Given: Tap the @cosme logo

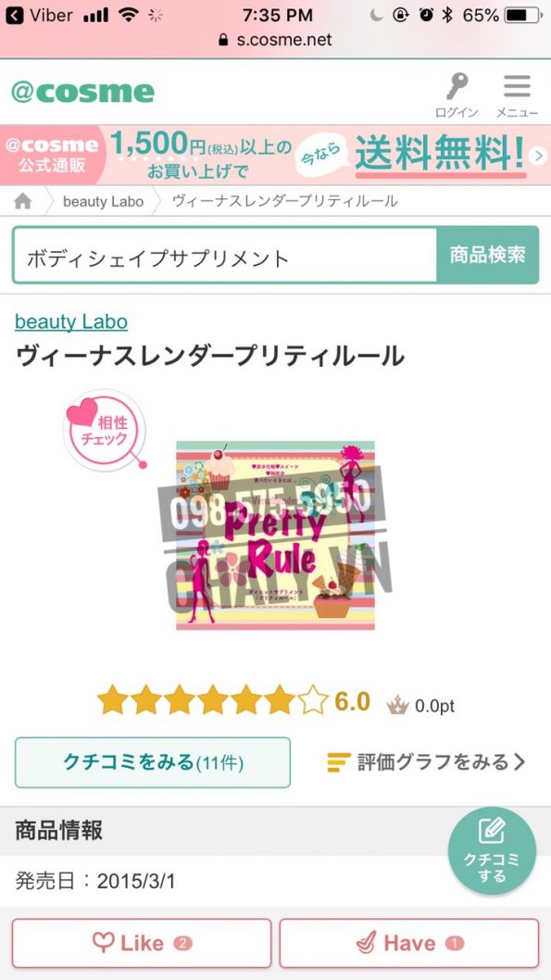Looking at the screenshot, I should point(82,93).
